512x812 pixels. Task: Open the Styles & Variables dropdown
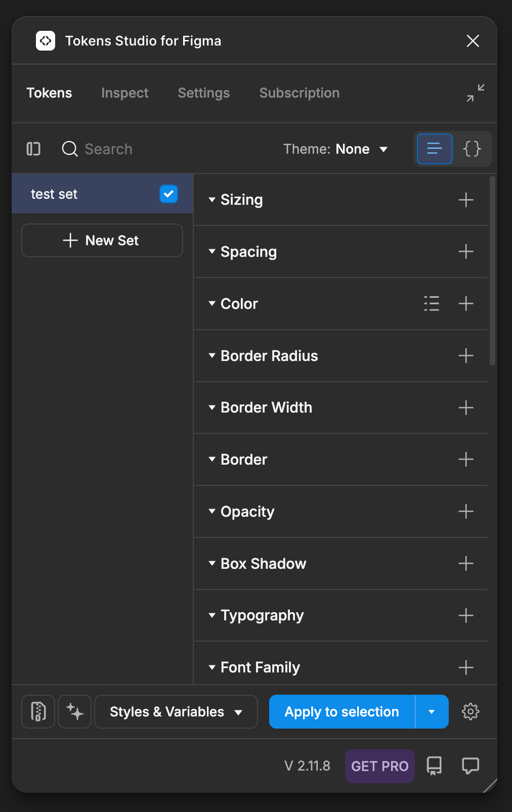[176, 711]
